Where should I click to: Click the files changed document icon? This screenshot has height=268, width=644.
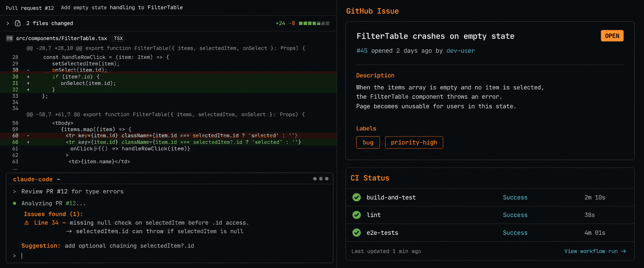(x=18, y=23)
